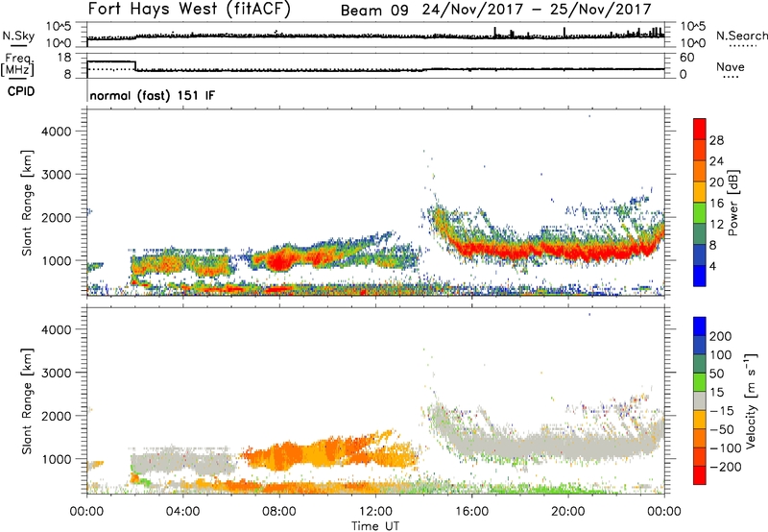Click the "24" label on the Power scale
768x532 pixels.
716,161
